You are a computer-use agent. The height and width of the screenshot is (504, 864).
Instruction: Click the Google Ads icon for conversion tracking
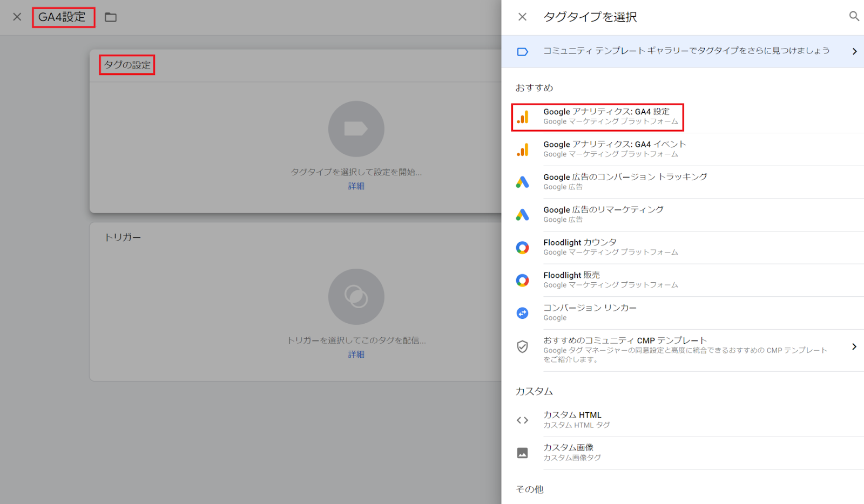click(522, 182)
